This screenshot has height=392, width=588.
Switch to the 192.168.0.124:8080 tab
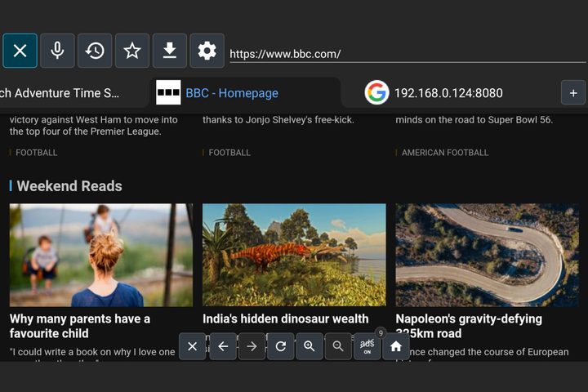point(448,93)
